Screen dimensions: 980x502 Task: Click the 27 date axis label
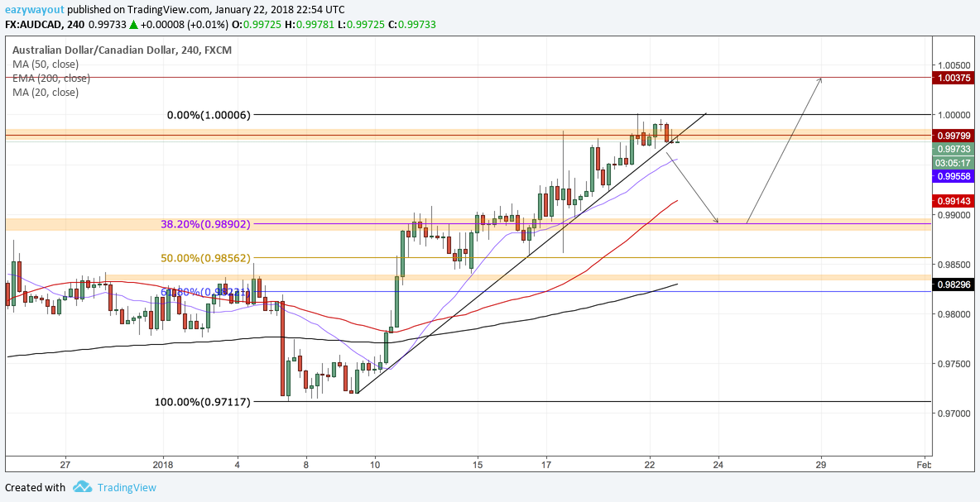click(65, 465)
